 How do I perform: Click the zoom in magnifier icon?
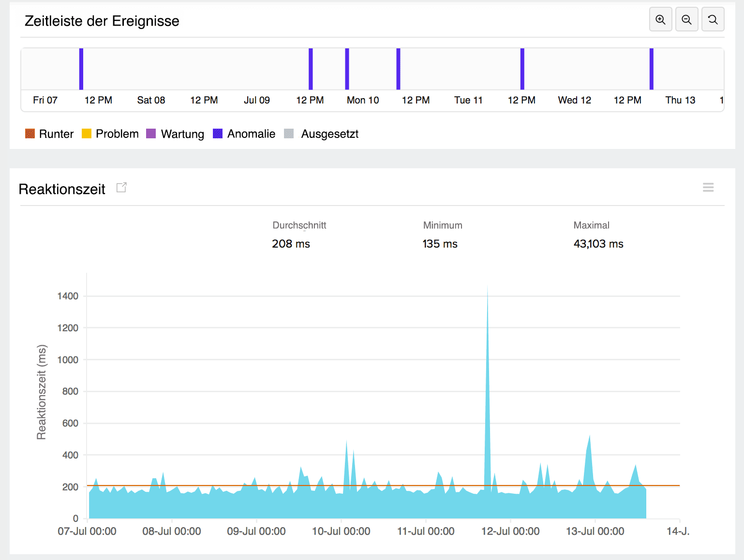tap(660, 20)
